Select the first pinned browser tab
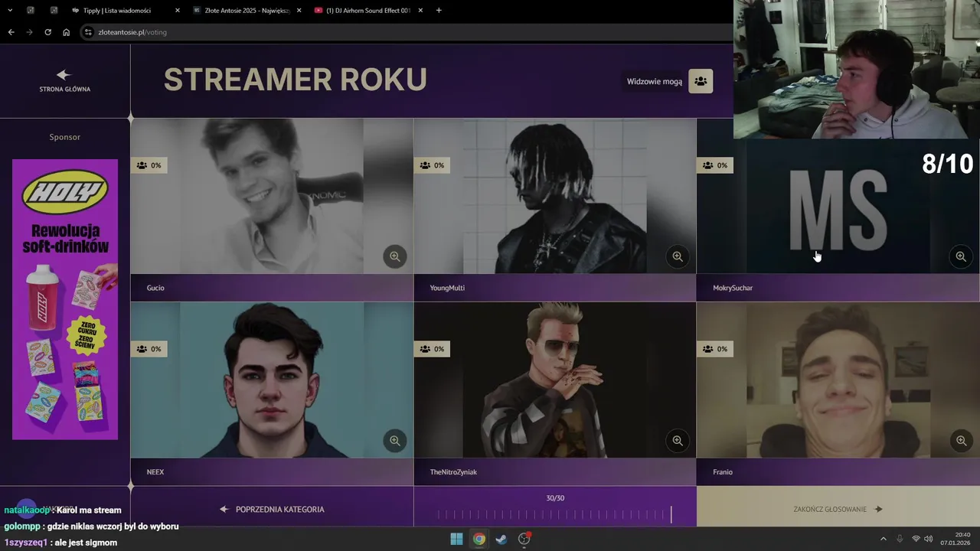This screenshot has width=980, height=551. tap(31, 11)
